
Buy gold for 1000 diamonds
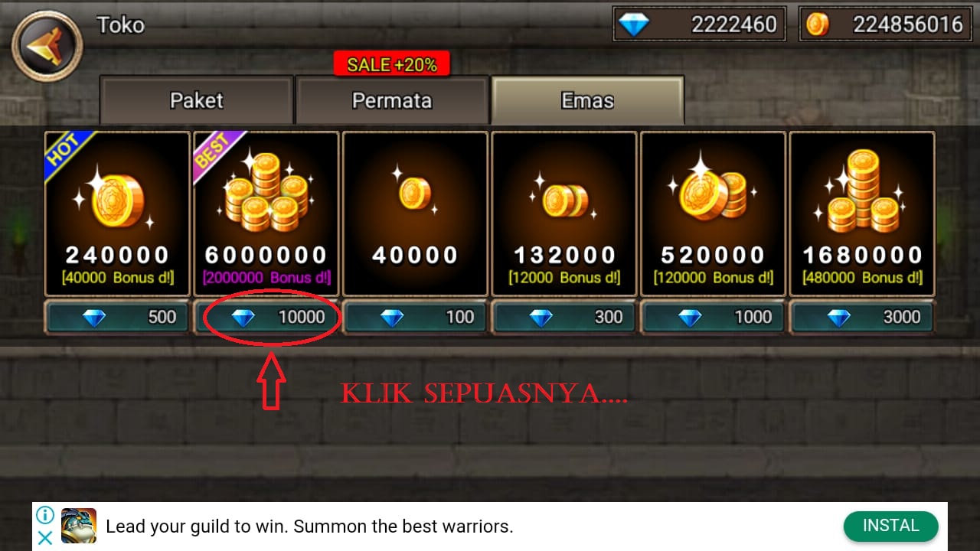(713, 318)
